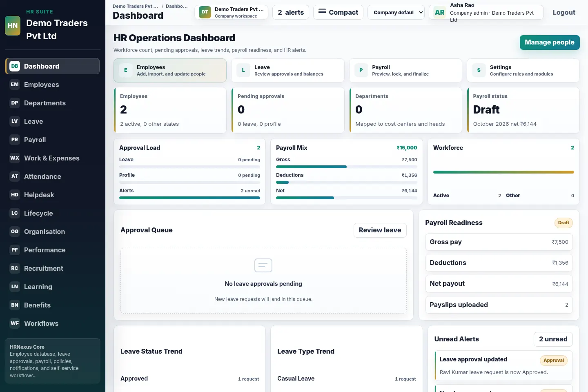588x392 pixels.
Task: Click the HN company logo badge
Action: click(x=13, y=25)
